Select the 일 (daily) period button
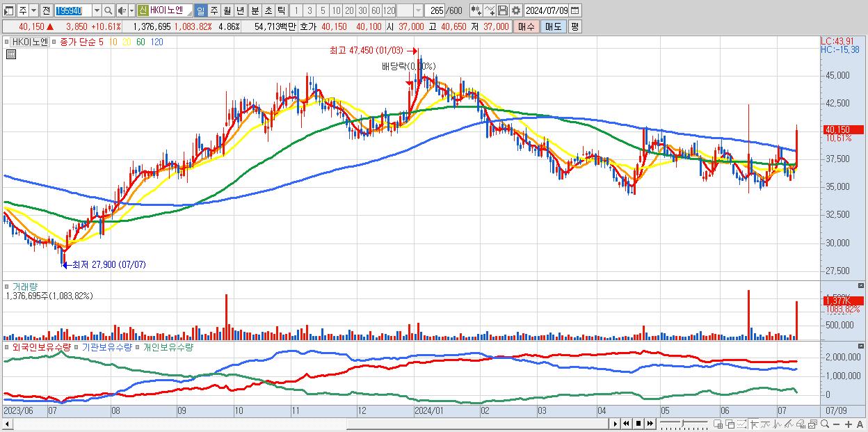The image size is (868, 432). (200, 10)
